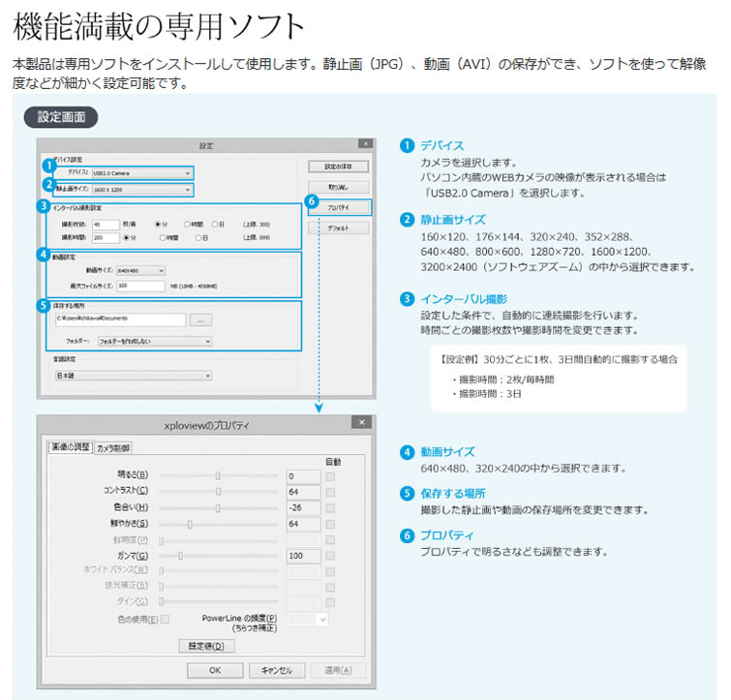
Task: Open the 静止画サイズ dropdown showing 1600 X 1200
Action: click(141, 190)
